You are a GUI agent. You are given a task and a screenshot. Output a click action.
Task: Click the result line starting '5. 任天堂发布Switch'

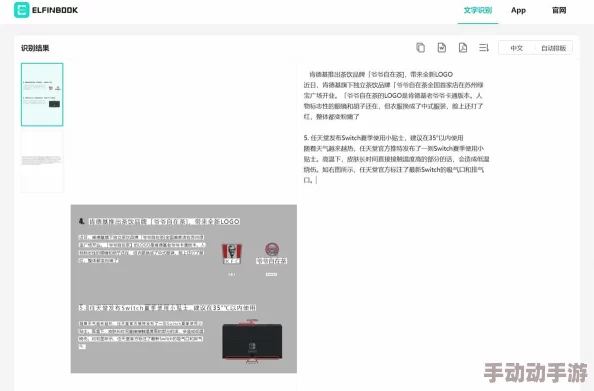click(x=383, y=138)
